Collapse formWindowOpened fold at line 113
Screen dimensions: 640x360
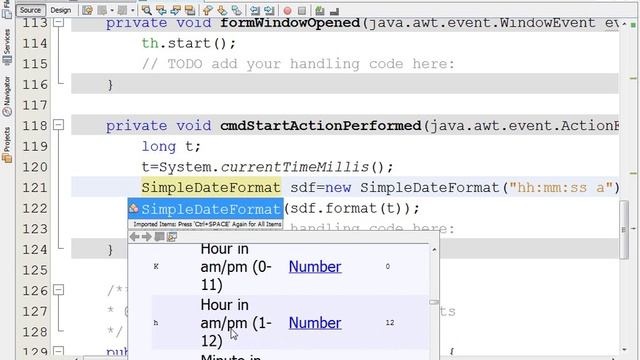pos(59,22)
